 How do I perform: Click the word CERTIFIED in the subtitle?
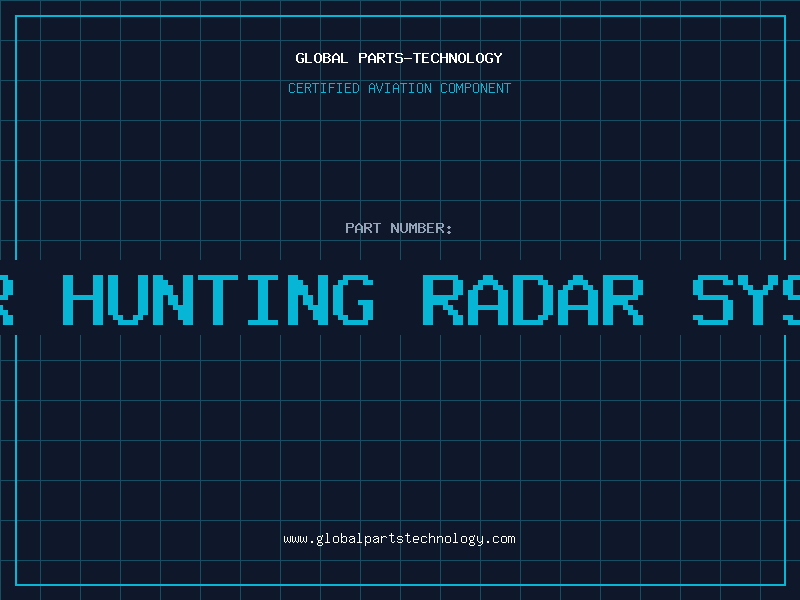click(323, 88)
